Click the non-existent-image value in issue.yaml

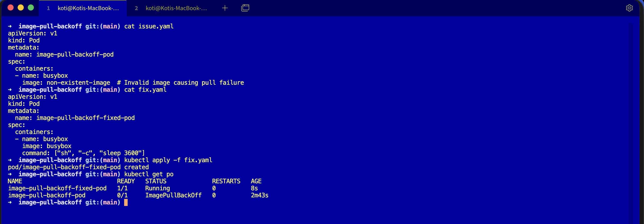78,83
